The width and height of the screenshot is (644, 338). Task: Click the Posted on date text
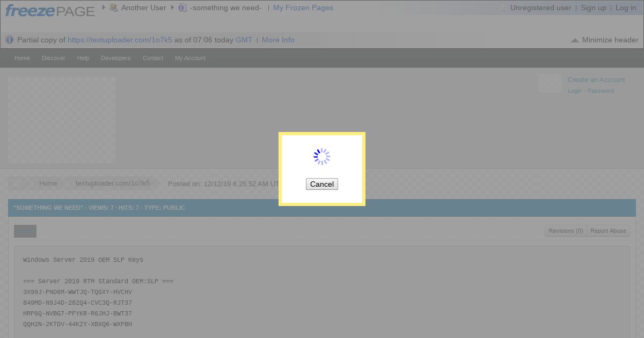[x=222, y=183]
